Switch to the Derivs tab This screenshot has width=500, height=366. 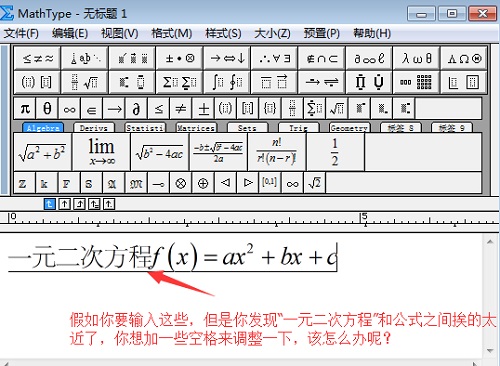[x=94, y=128]
